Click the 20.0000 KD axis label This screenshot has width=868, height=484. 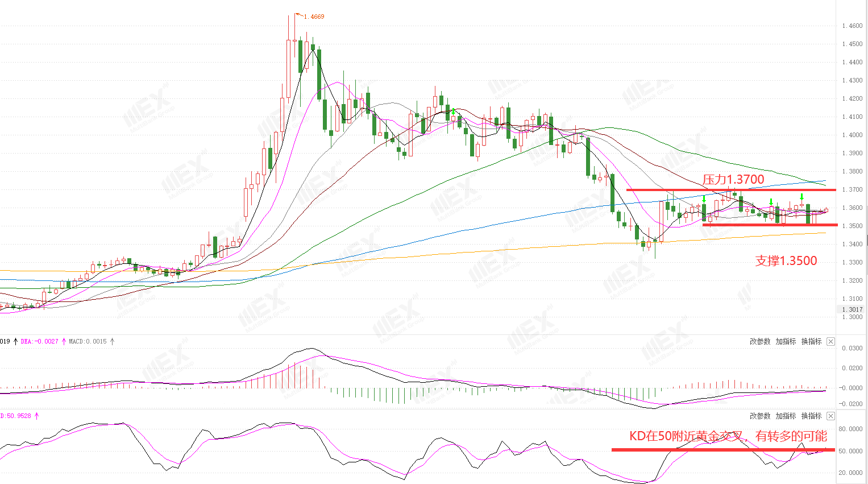click(851, 473)
